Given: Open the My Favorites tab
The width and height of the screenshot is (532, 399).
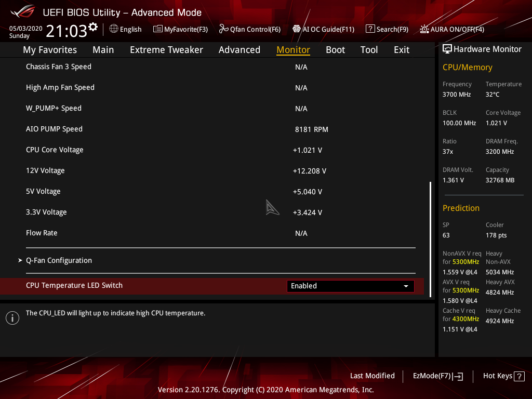Looking at the screenshot, I should point(50,50).
